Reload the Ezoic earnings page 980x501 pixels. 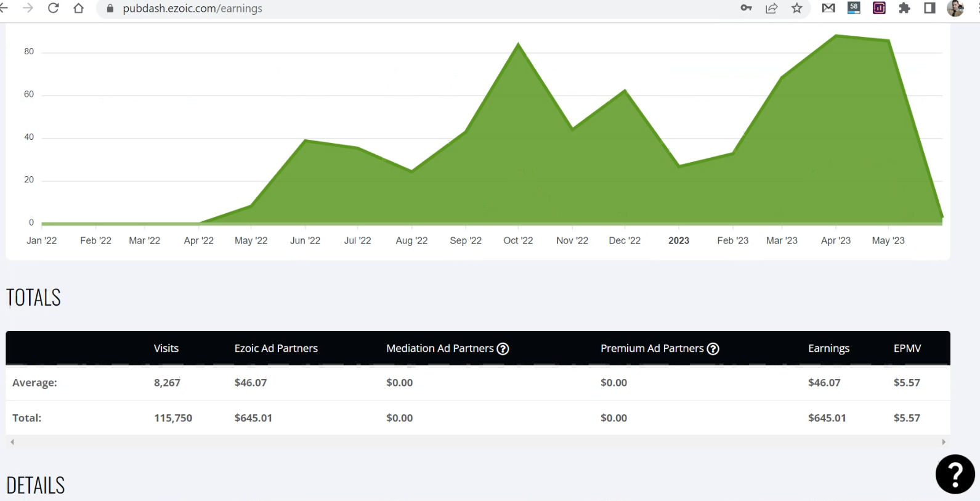(54, 8)
